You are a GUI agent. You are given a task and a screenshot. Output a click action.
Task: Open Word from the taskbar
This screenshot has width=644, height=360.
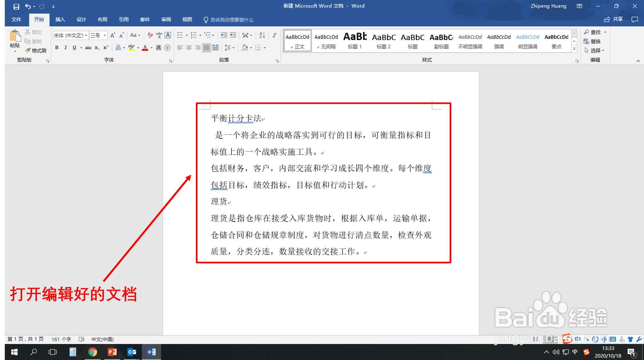[151, 352]
